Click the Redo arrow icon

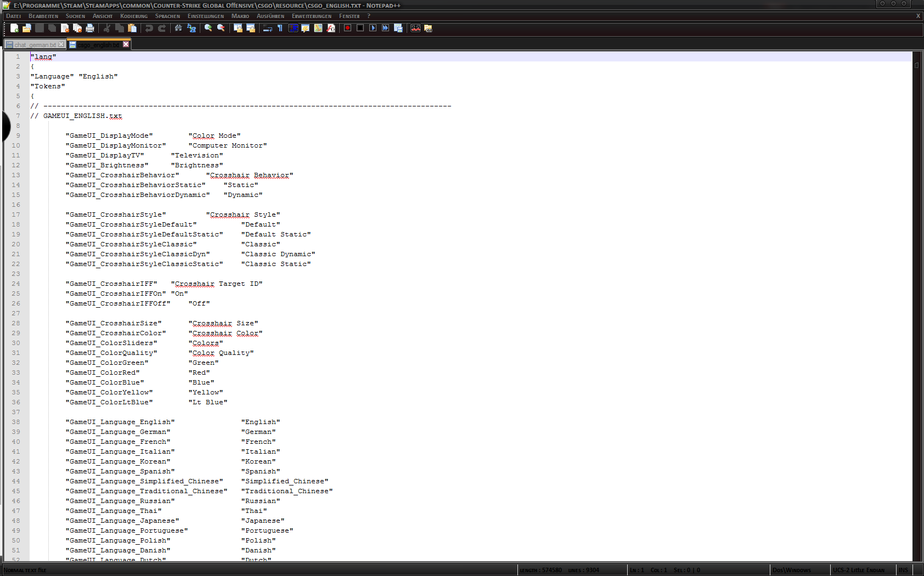coord(162,28)
